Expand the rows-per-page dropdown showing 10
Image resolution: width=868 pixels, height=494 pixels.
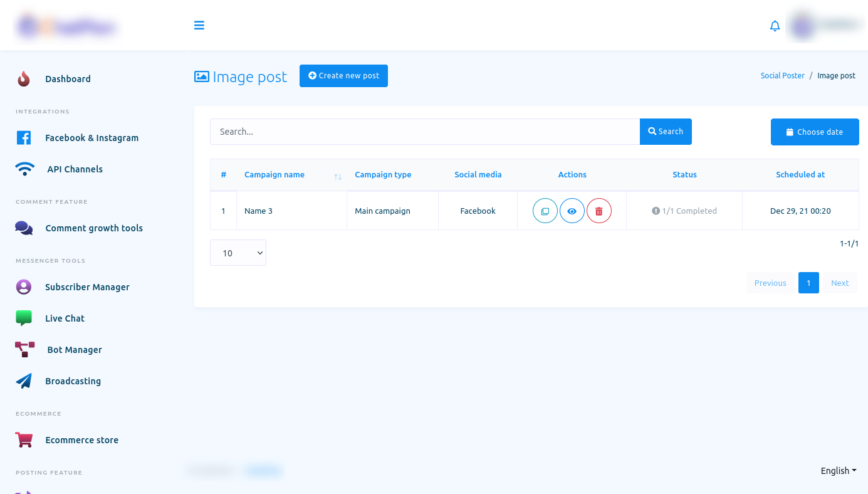coord(238,253)
